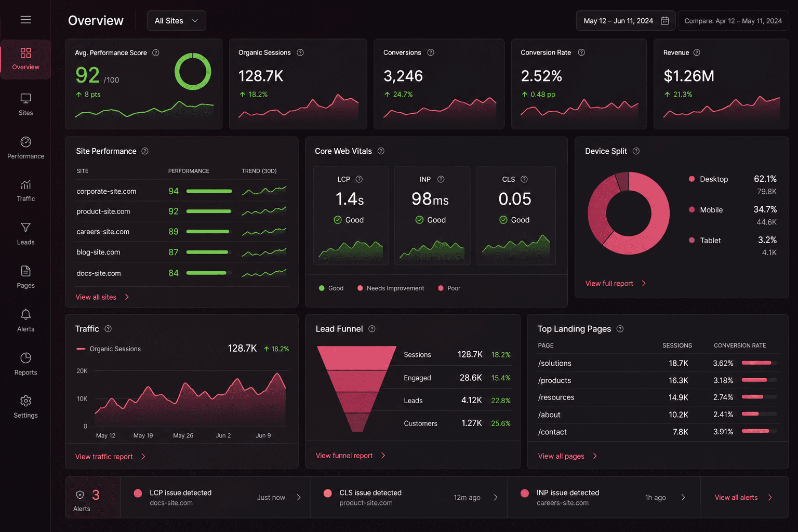Click help icon next to Organic Sessions card
The image size is (798, 532).
click(x=300, y=52)
